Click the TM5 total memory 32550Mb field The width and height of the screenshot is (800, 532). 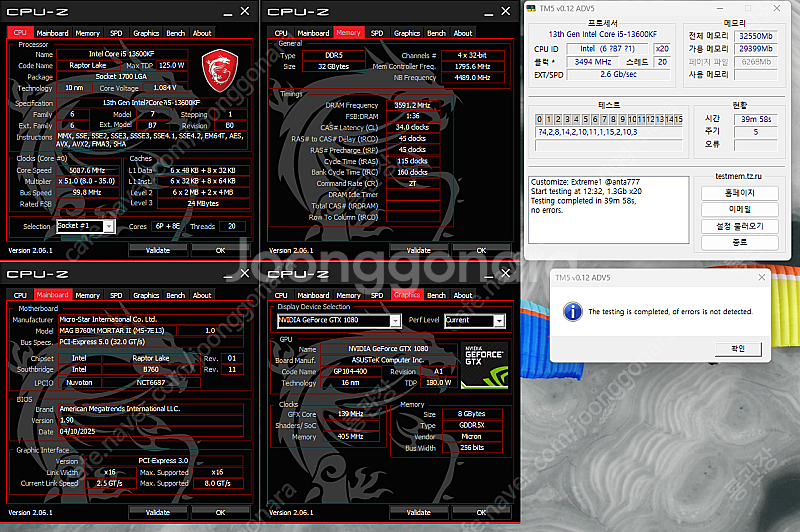[x=756, y=36]
